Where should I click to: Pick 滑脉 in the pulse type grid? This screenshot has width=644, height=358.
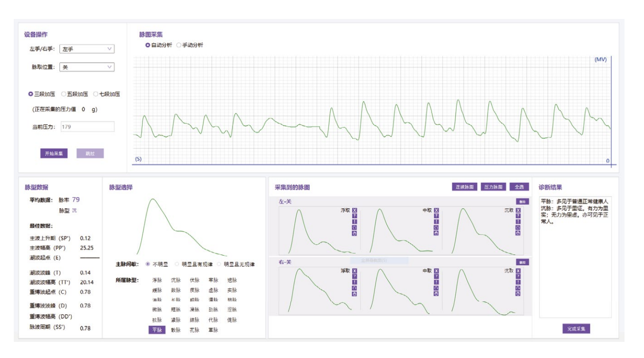[194, 310]
